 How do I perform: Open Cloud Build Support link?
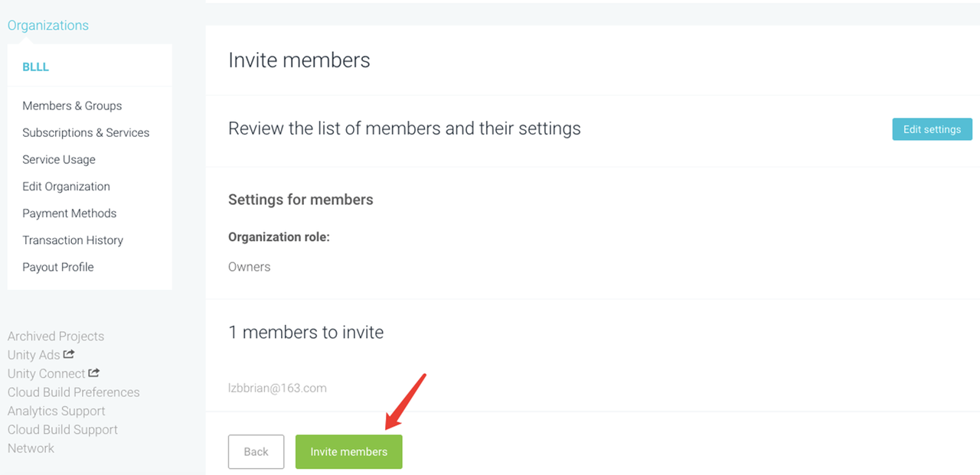coord(63,430)
